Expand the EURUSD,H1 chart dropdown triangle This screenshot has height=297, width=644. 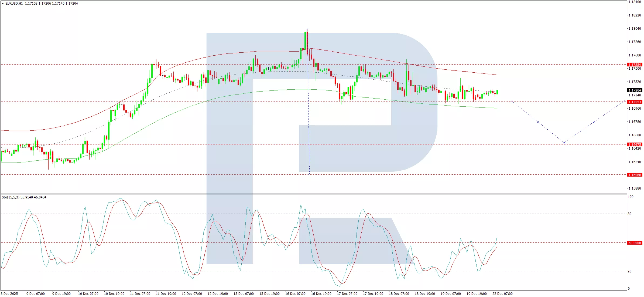click(3, 4)
